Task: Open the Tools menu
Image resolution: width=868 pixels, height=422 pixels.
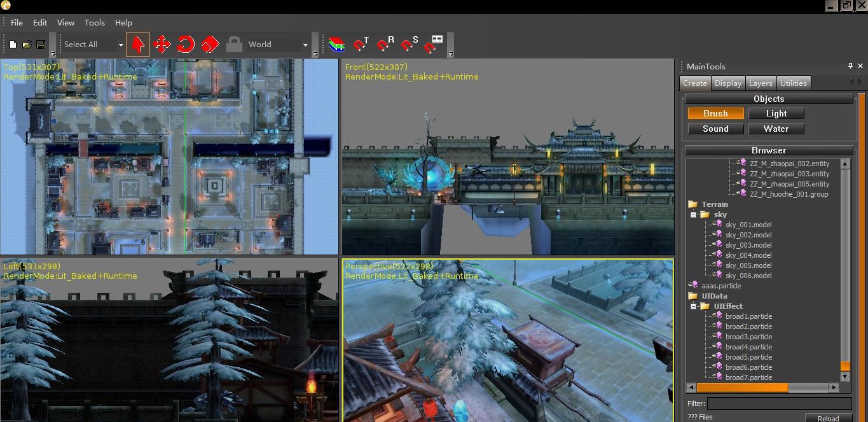Action: click(95, 22)
